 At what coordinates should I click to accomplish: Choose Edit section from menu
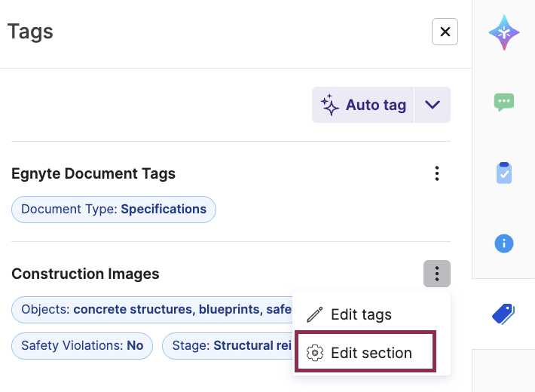[x=365, y=352]
